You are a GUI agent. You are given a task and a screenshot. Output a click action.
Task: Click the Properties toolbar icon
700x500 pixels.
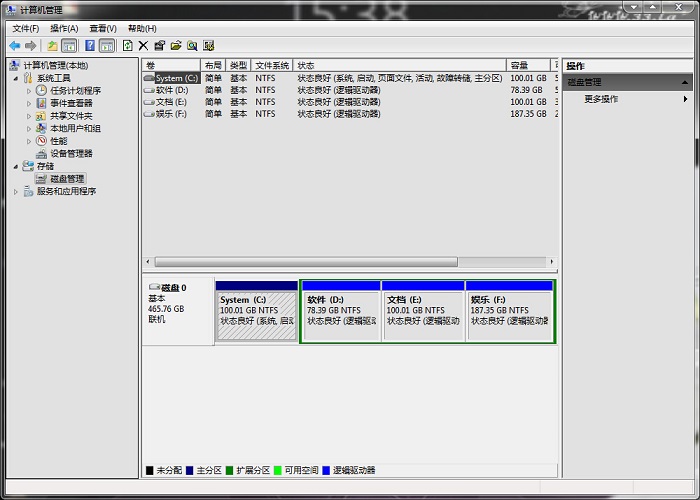[159, 46]
